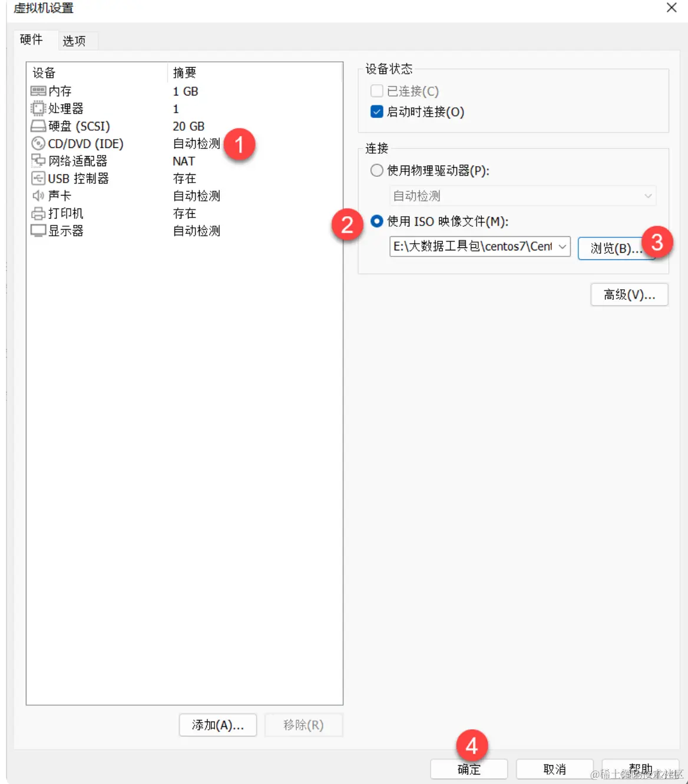Click the 设备 column header

click(44, 72)
